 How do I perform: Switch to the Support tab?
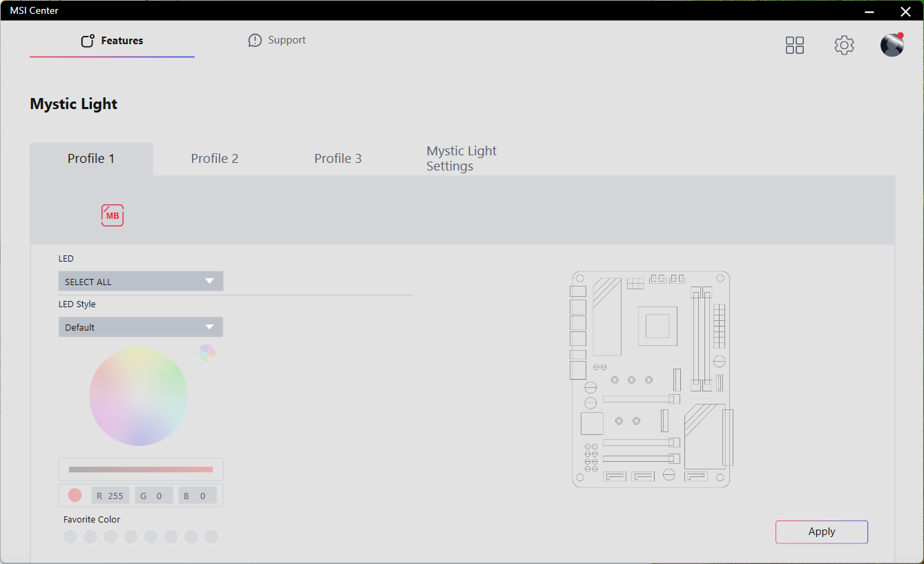tap(277, 40)
